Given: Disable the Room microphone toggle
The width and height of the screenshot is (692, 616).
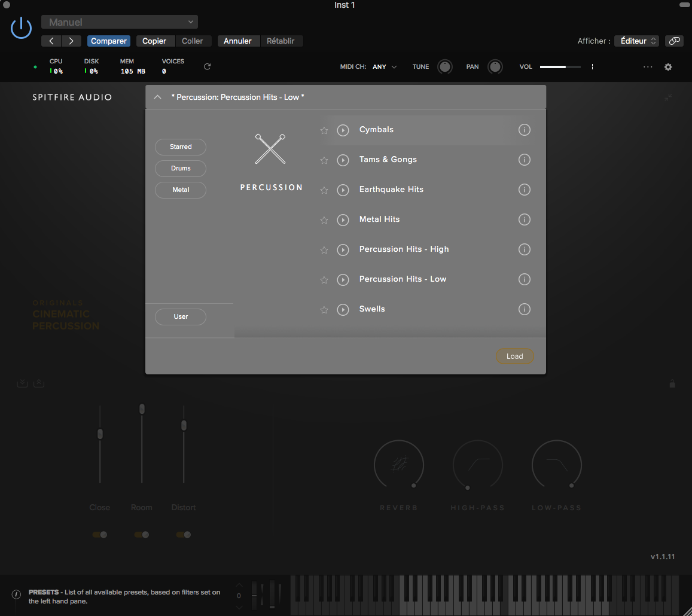Looking at the screenshot, I should (142, 534).
